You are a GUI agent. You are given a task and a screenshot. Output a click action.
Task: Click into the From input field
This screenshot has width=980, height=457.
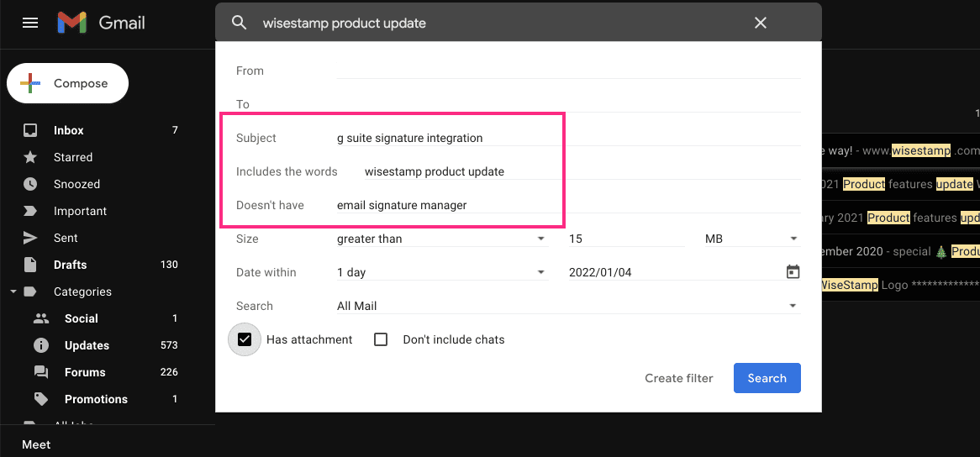point(567,71)
